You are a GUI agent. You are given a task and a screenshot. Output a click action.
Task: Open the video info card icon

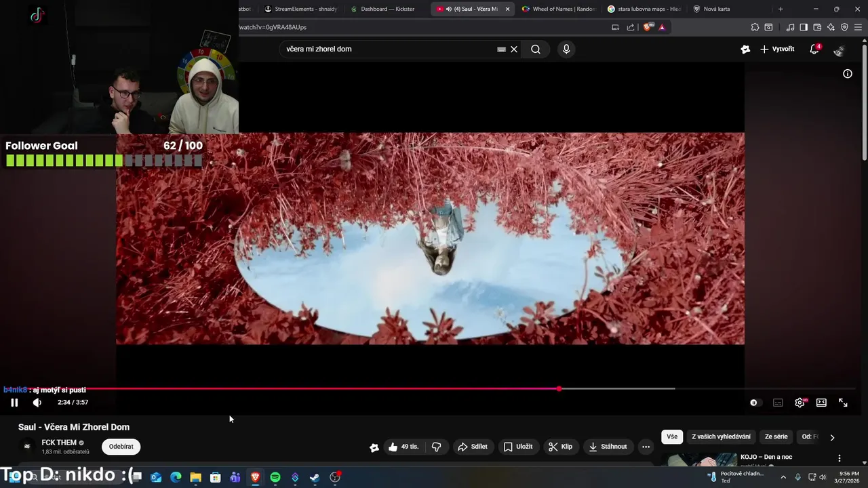tap(848, 74)
